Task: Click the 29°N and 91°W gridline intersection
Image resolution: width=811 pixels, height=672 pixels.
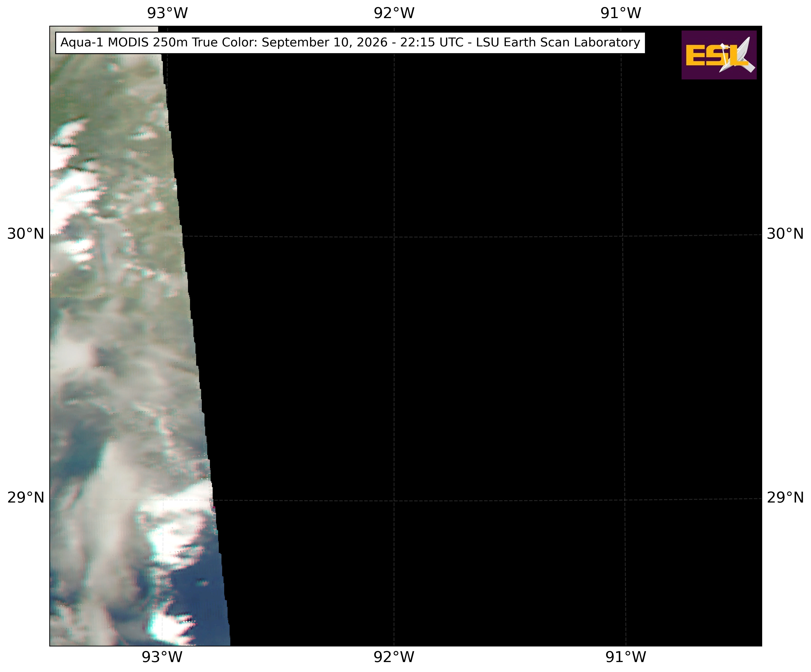Action: tap(624, 500)
